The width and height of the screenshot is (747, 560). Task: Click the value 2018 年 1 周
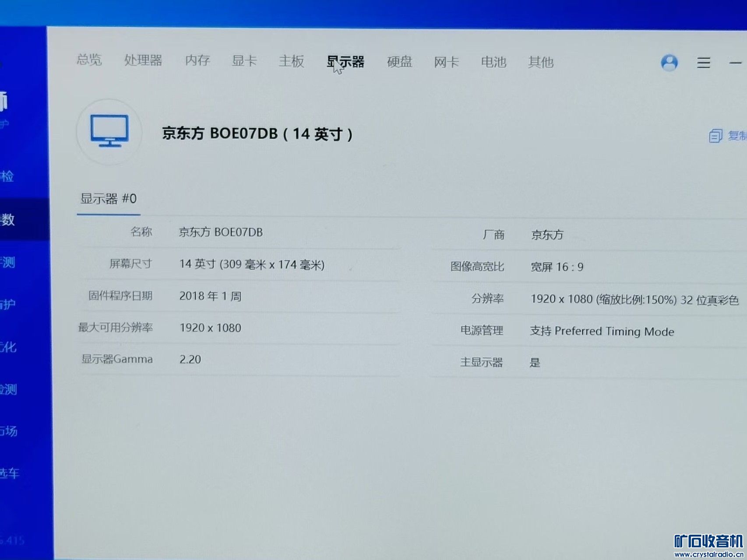point(210,296)
